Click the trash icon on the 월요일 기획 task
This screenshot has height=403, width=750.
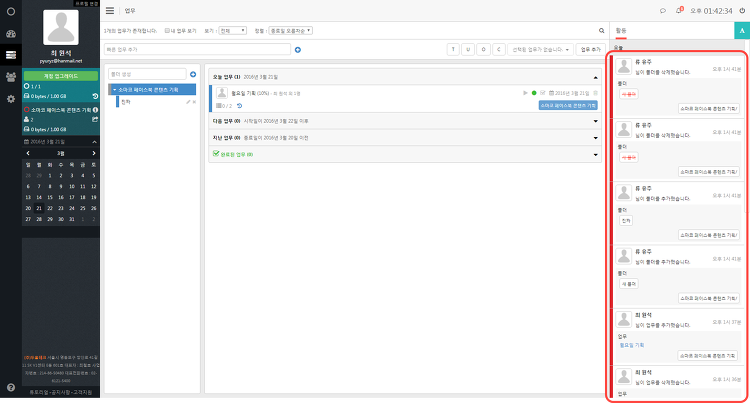coord(596,93)
